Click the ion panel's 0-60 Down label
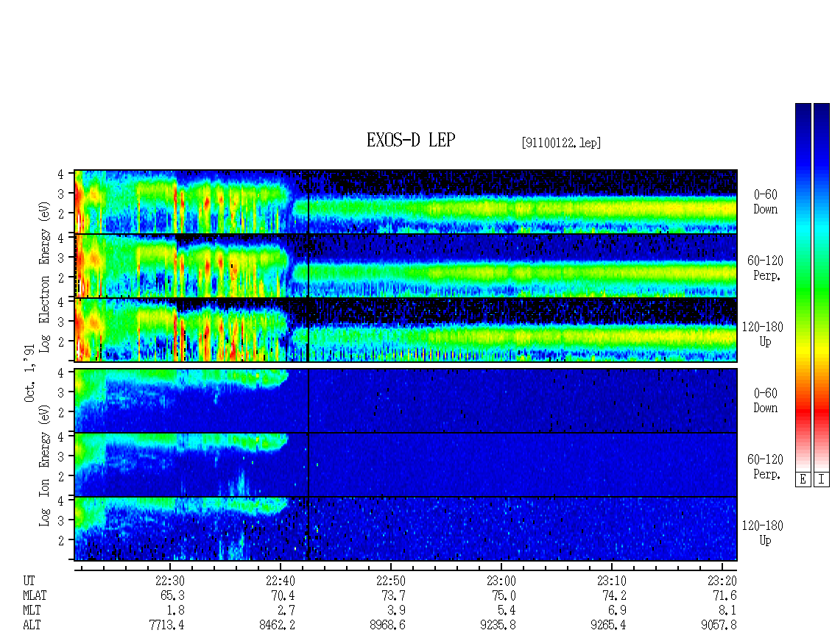The image size is (832, 644). (x=765, y=400)
